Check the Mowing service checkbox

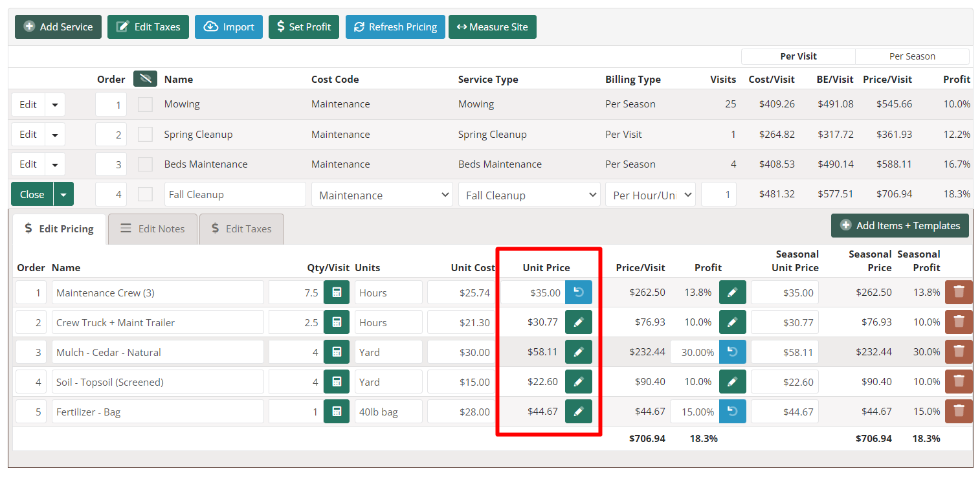pos(145,104)
